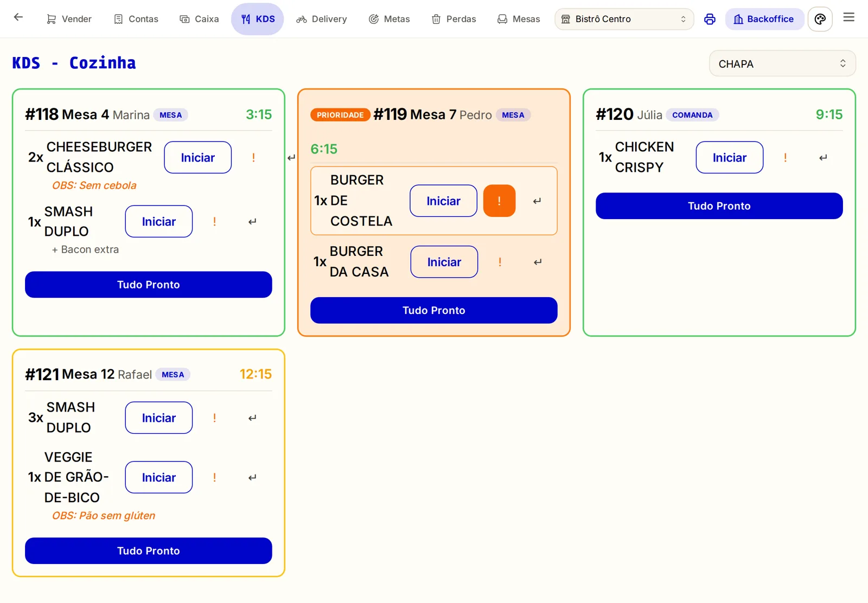
Task: Mark order #120 as Tudo Pronto
Action: (x=719, y=206)
